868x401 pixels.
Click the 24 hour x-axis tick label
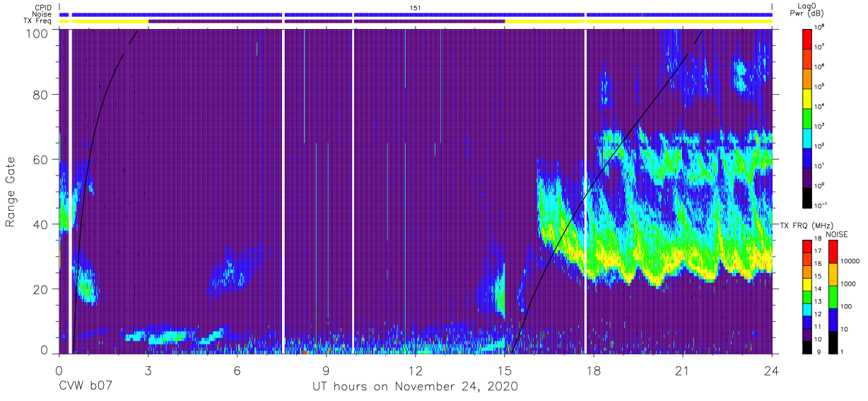771,369
